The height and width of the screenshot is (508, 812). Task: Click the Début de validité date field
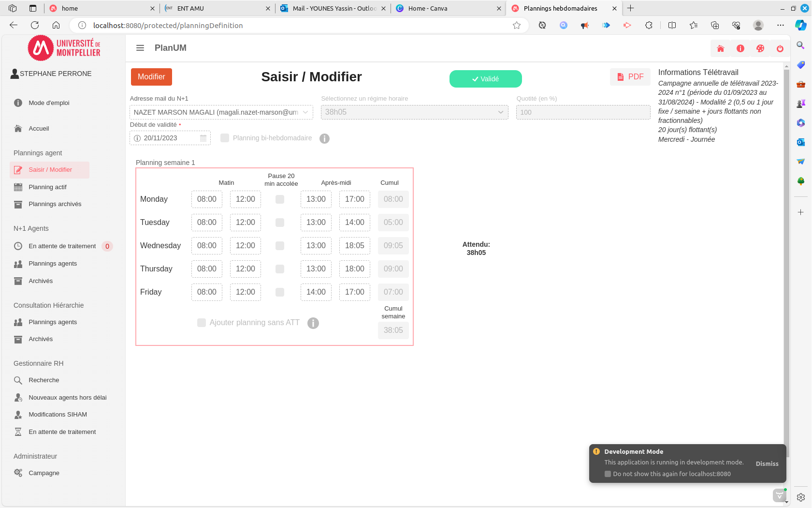tap(170, 138)
